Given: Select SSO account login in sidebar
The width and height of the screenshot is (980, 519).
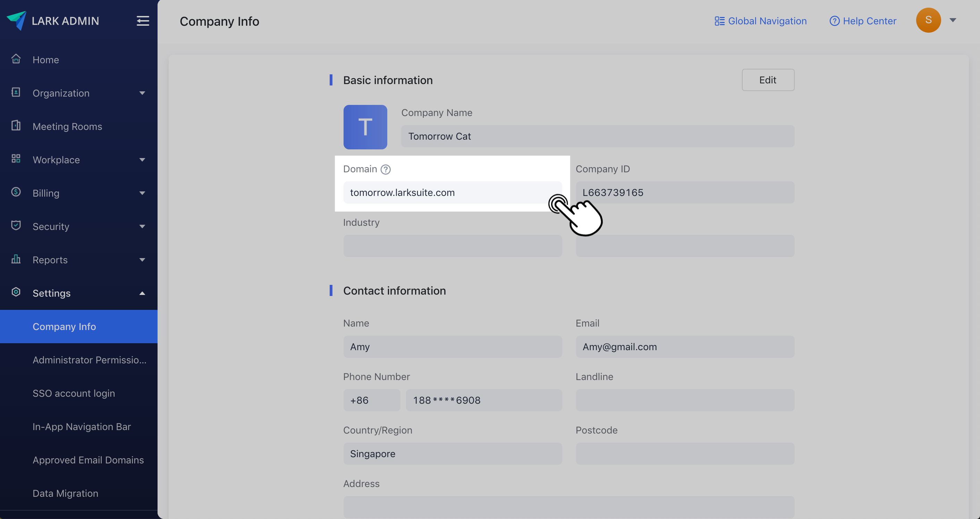Looking at the screenshot, I should pos(74,393).
